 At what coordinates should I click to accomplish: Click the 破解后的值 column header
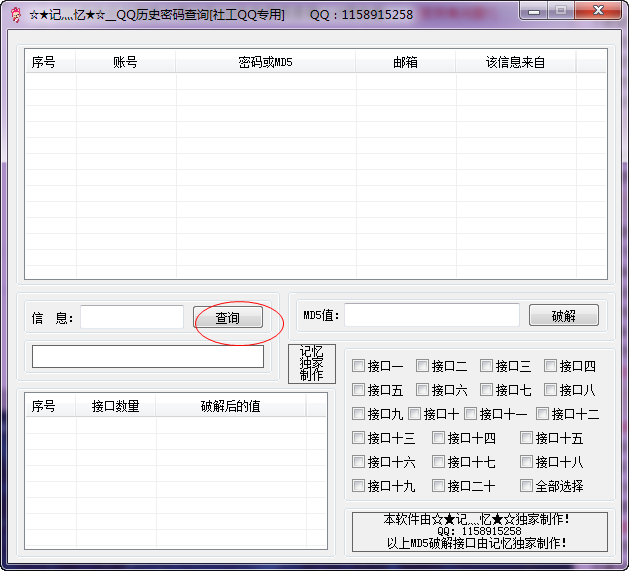click(231, 406)
